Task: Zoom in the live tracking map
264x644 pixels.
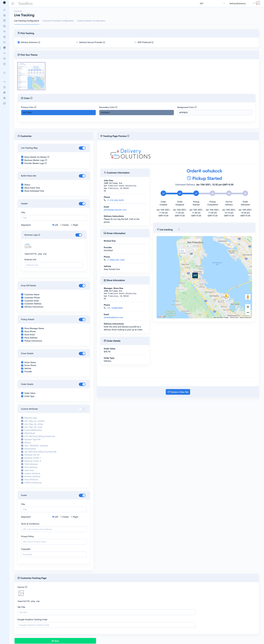Action: [248, 307]
